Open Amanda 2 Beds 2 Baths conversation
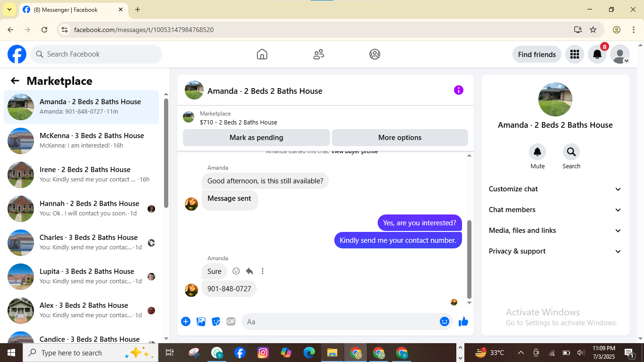The image size is (644, 362). (82, 107)
